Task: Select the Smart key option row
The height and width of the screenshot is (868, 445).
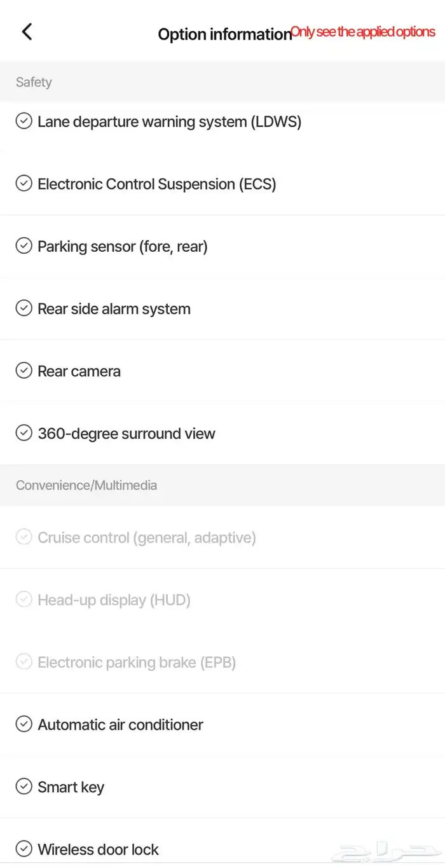Action: coord(222,787)
